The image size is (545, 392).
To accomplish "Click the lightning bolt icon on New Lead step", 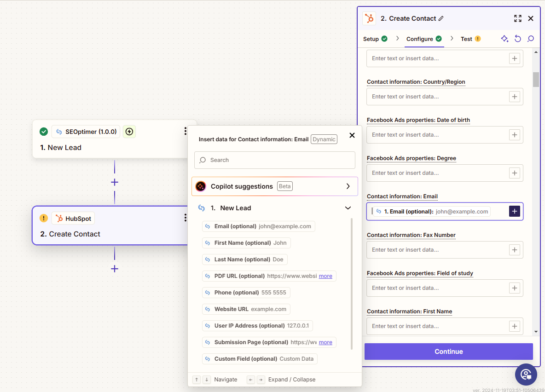I will coord(129,132).
